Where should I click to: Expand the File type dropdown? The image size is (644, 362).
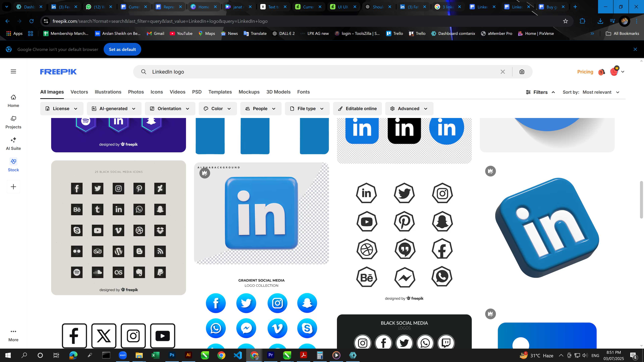[307, 108]
